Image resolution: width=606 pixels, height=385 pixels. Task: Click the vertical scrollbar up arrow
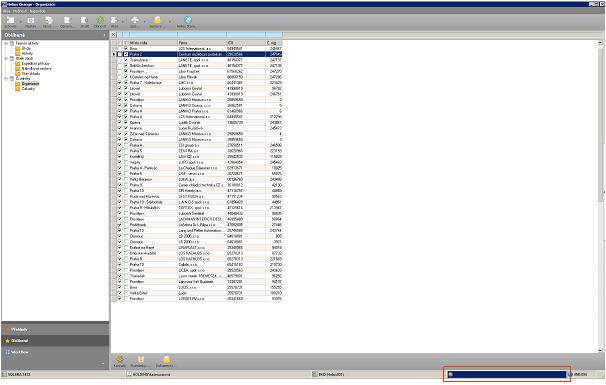(600, 43)
